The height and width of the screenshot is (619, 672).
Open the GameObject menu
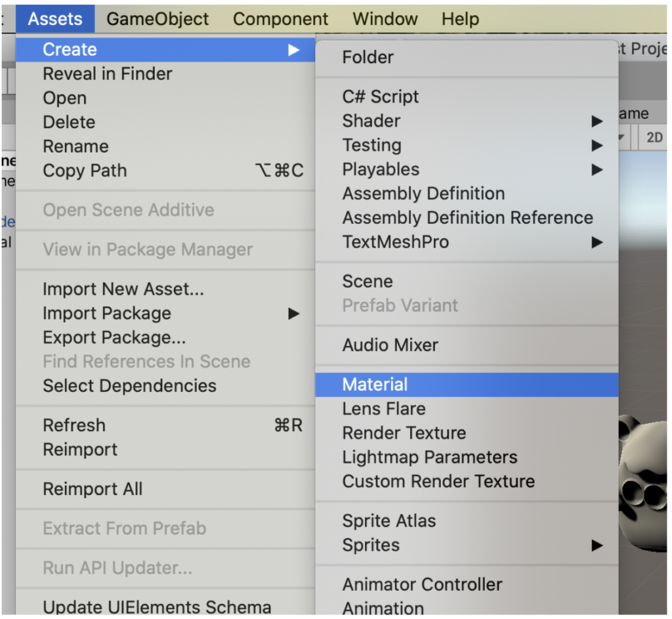(157, 19)
